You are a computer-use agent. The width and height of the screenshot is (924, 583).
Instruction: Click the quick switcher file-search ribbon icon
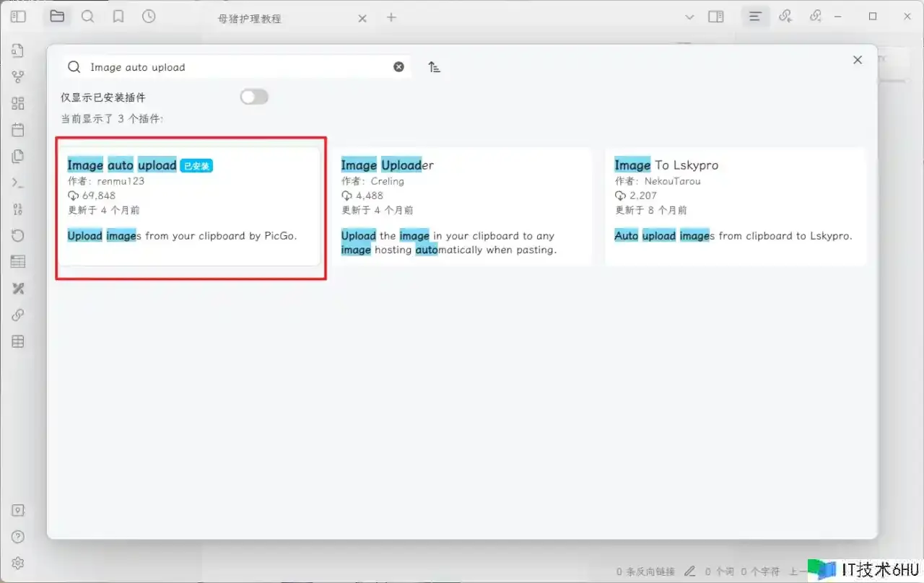click(18, 51)
